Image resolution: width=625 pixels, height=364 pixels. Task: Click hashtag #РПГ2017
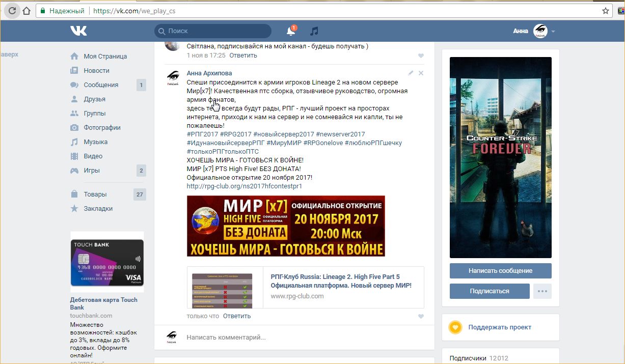(x=202, y=134)
